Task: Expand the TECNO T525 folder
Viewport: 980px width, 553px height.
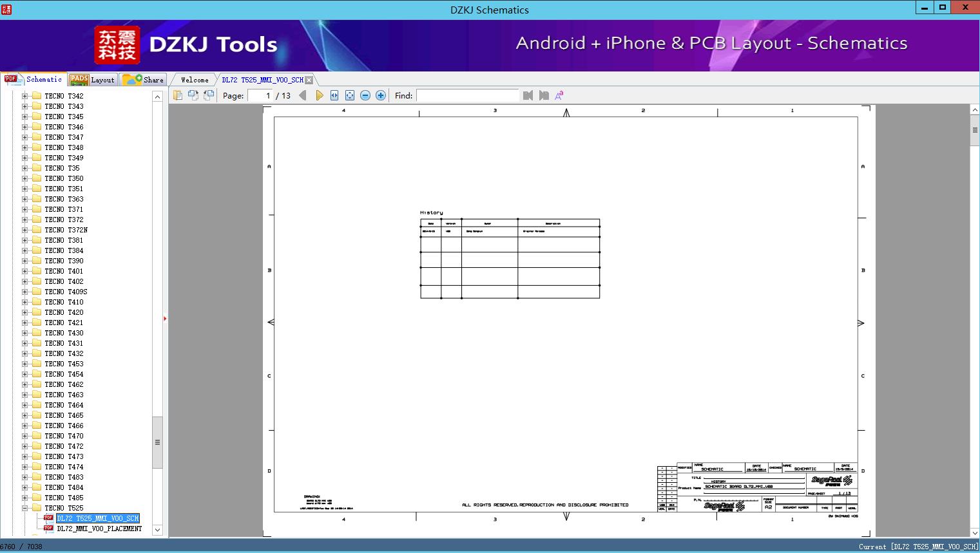Action: [x=23, y=507]
